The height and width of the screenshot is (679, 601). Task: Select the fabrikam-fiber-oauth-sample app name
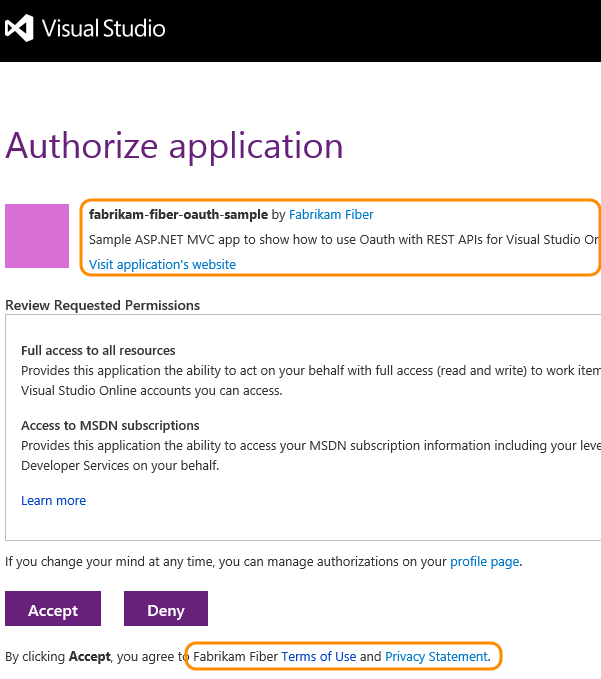click(x=178, y=215)
